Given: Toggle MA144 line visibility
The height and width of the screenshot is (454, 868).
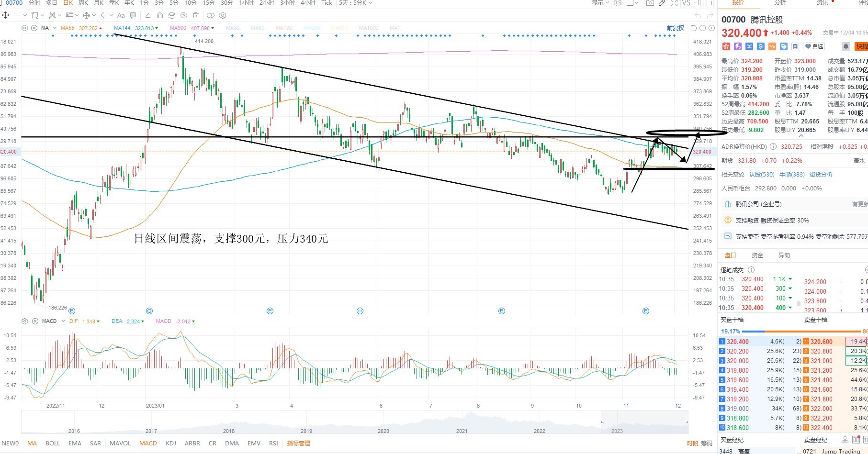Looking at the screenshot, I should [136, 28].
